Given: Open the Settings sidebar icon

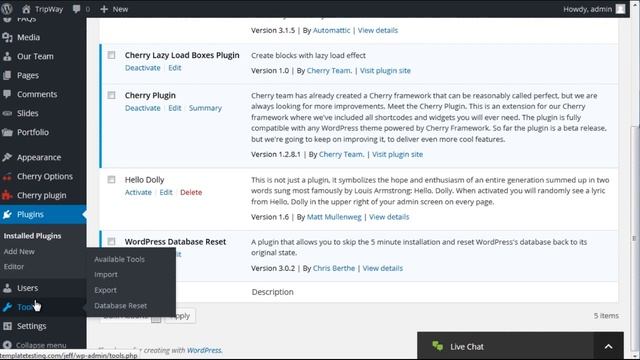Looking at the screenshot, I should pyautogui.click(x=7, y=326).
